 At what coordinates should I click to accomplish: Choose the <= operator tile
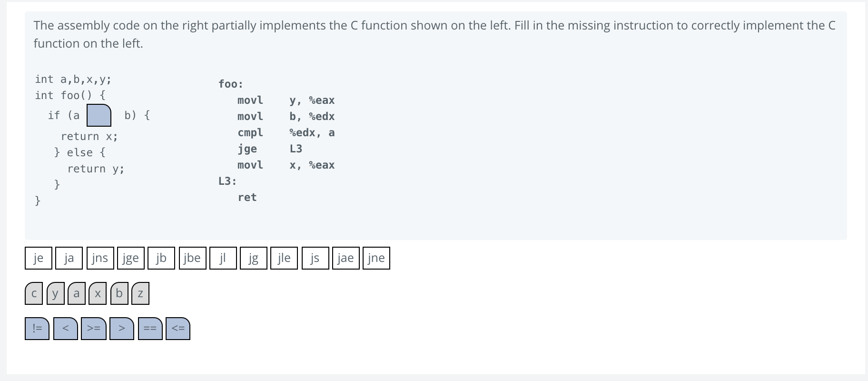pyautogui.click(x=178, y=328)
